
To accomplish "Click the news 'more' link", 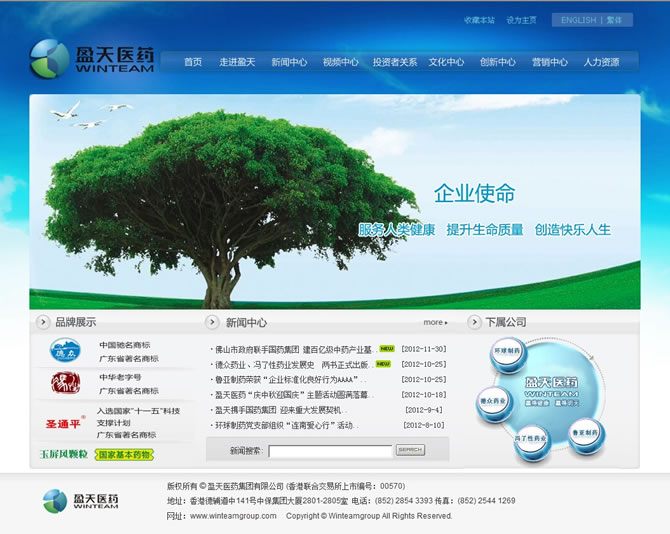I will coord(435,323).
